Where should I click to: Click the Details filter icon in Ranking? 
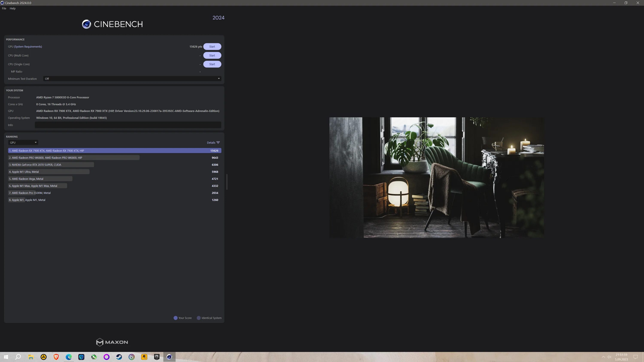pos(218,142)
